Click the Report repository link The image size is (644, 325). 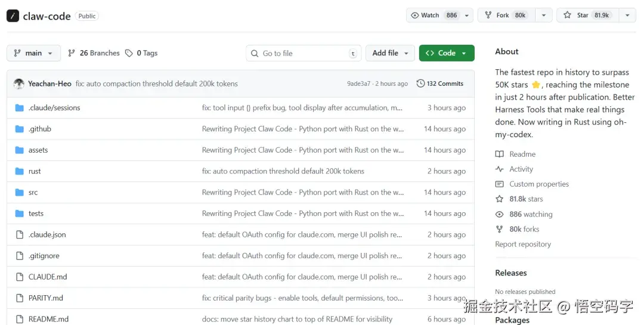pos(523,244)
